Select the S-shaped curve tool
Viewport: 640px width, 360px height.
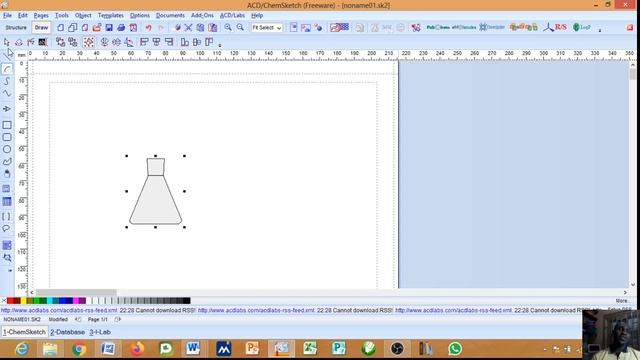[x=7, y=81]
